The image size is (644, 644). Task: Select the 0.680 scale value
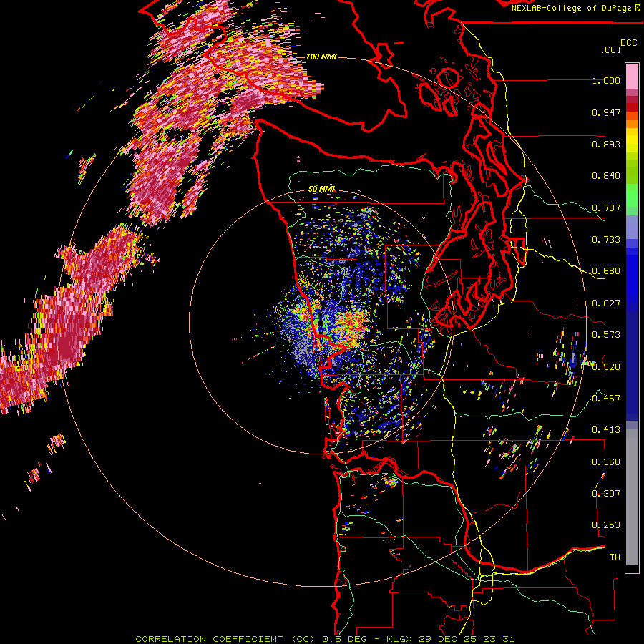pos(606,271)
